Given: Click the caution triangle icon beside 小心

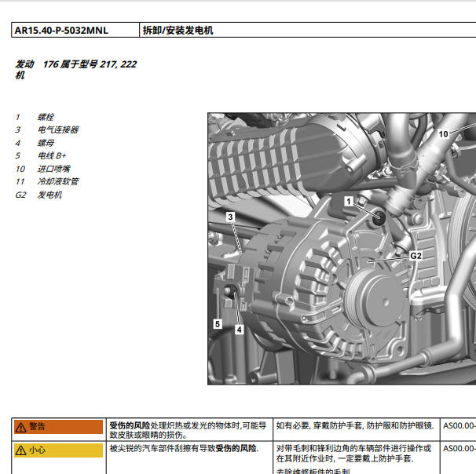Looking at the screenshot, I should click(20, 450).
